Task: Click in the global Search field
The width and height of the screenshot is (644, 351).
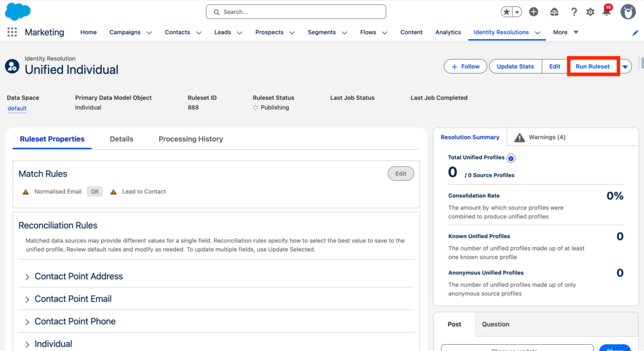Action: (296, 12)
